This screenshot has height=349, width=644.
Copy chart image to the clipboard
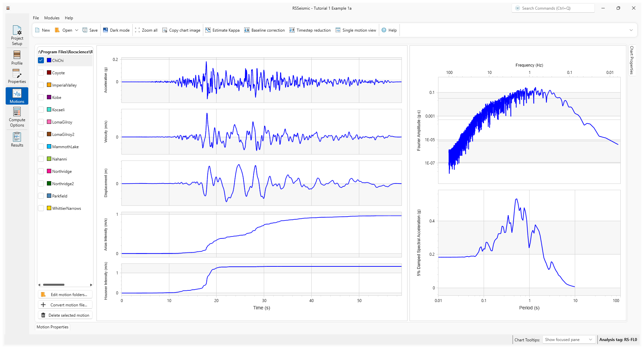(181, 30)
